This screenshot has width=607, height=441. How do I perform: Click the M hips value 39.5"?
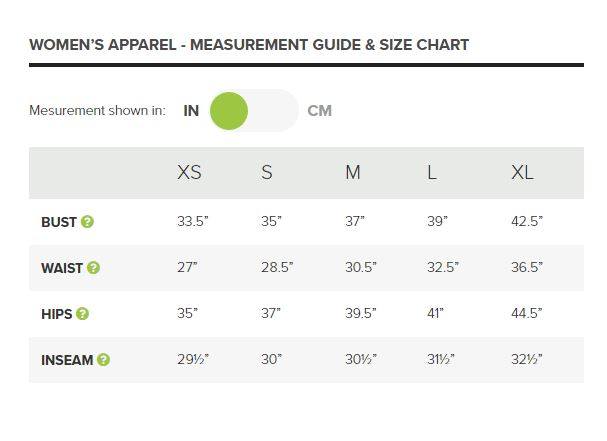pyautogui.click(x=360, y=314)
